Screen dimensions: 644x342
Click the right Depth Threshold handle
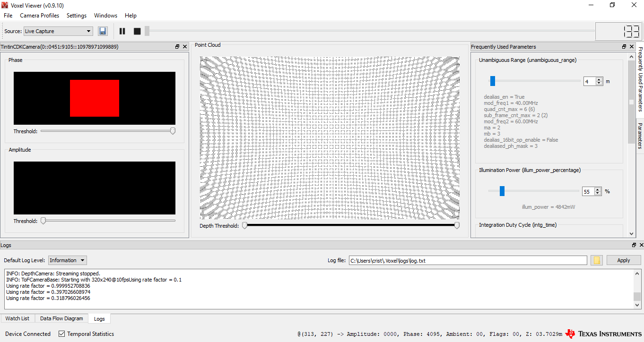pyautogui.click(x=457, y=226)
